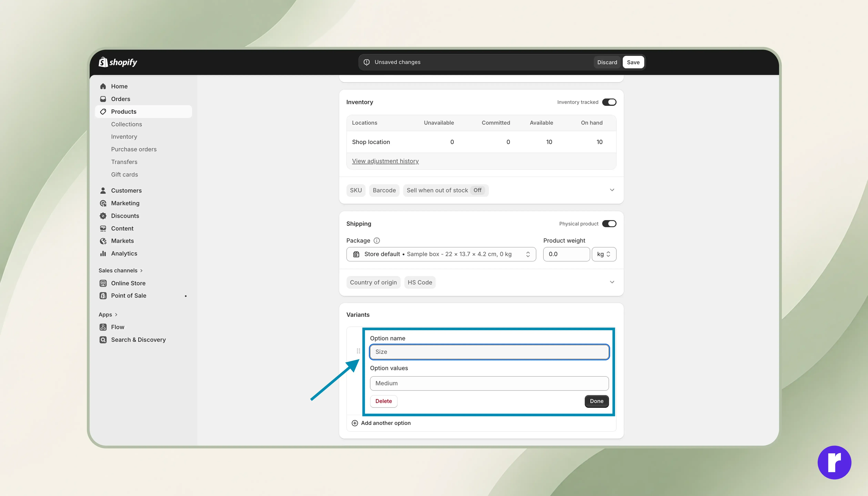
Task: Click the Shop location row label
Action: pyautogui.click(x=371, y=142)
